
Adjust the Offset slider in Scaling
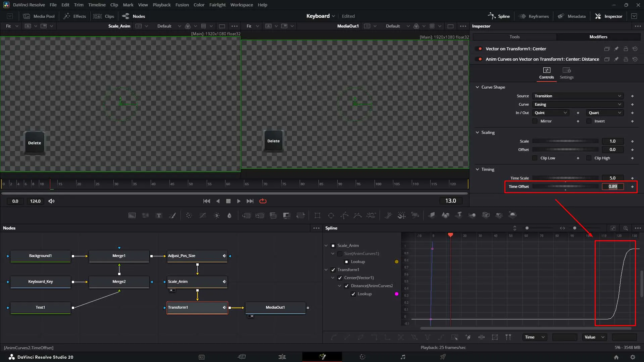tap(565, 150)
